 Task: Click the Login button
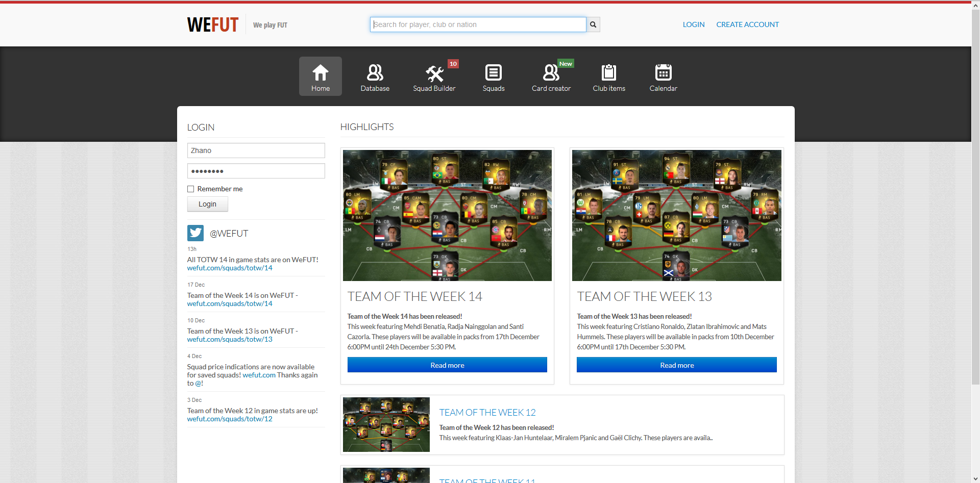click(x=207, y=204)
